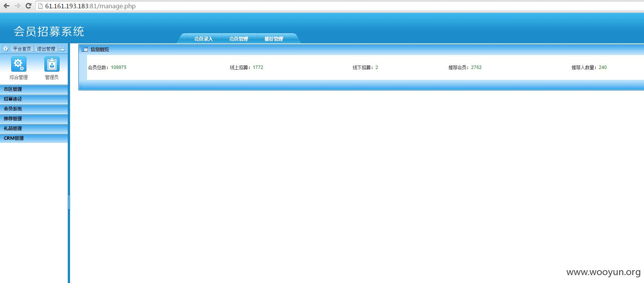This screenshot has height=283, width=644.
Task: Click 推荐会员 value 2762
Action: tap(476, 67)
